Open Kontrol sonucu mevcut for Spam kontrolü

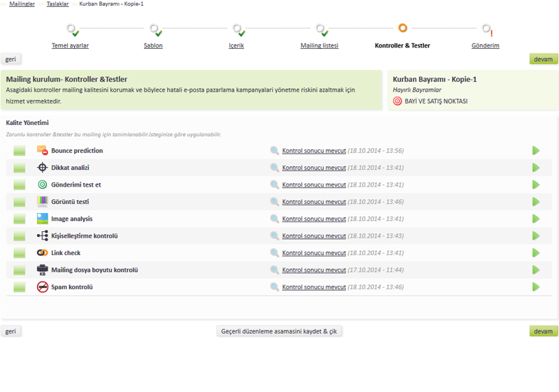pyautogui.click(x=314, y=287)
